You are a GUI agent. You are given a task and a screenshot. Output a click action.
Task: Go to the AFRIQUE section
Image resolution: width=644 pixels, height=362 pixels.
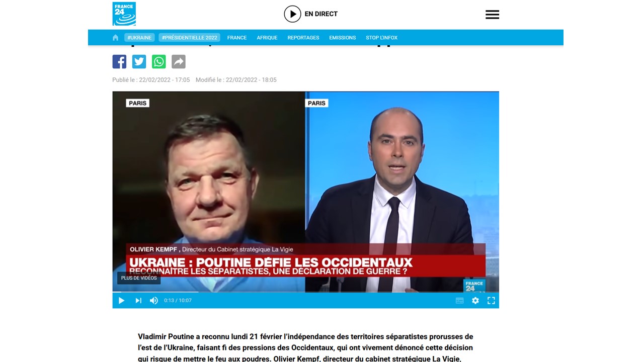[x=267, y=38]
